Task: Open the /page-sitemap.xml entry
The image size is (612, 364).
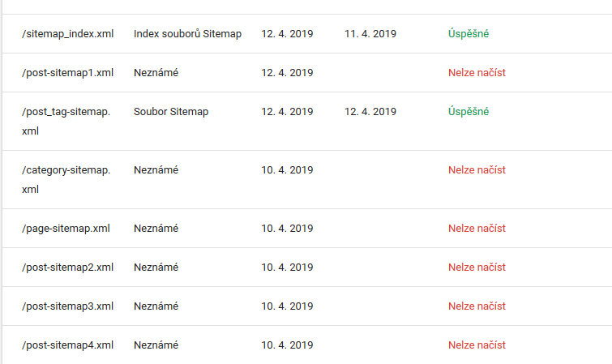Action: coord(306,228)
